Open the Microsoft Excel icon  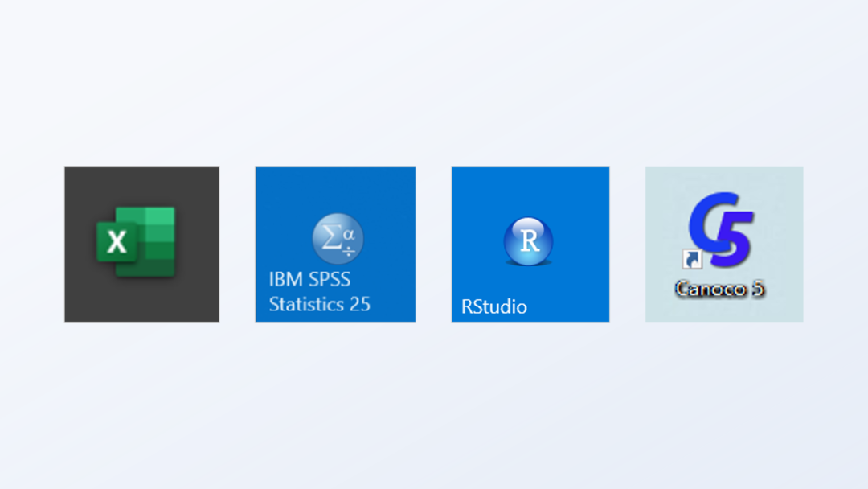click(136, 241)
